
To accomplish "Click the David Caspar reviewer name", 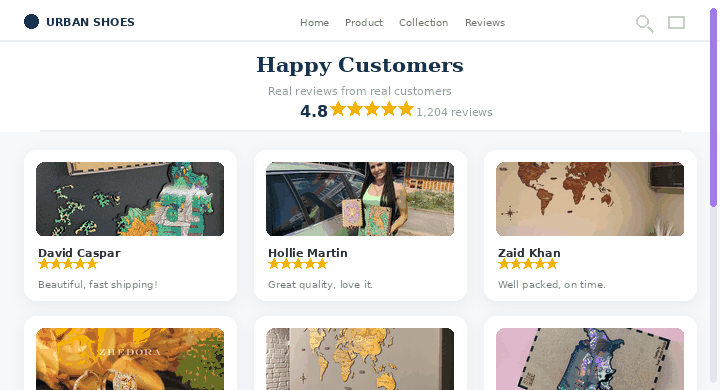I will coord(79,253).
